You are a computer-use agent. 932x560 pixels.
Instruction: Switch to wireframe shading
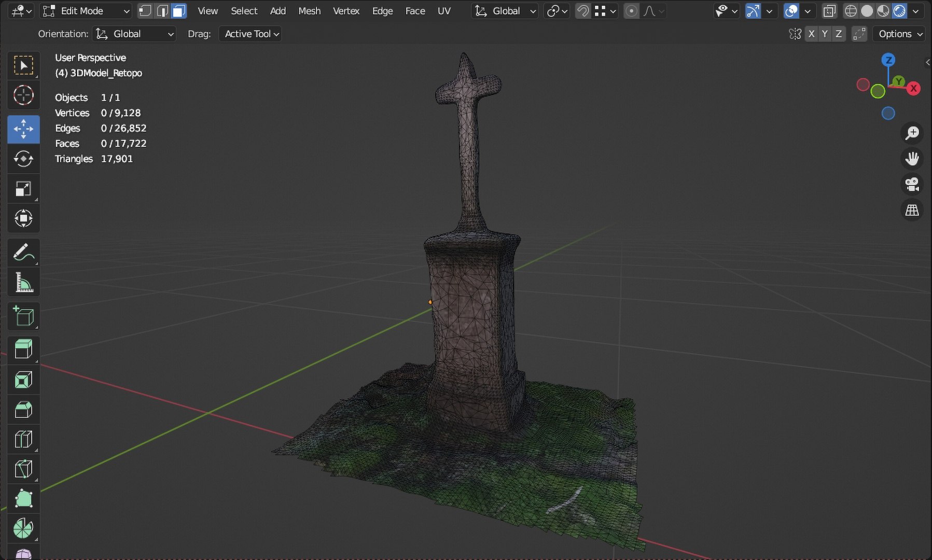[x=851, y=11]
